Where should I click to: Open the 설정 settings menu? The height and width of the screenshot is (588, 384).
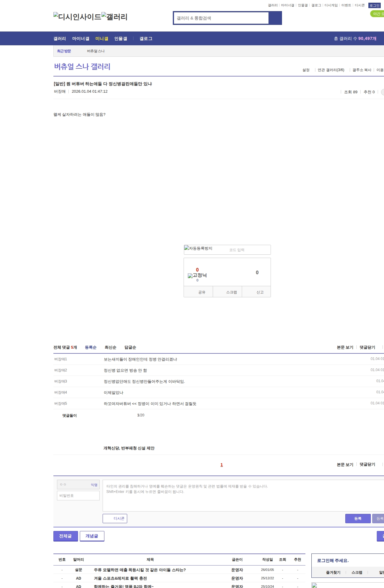306,70
